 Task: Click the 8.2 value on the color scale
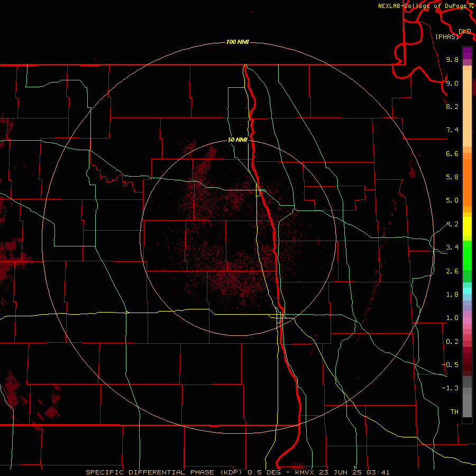point(452,106)
